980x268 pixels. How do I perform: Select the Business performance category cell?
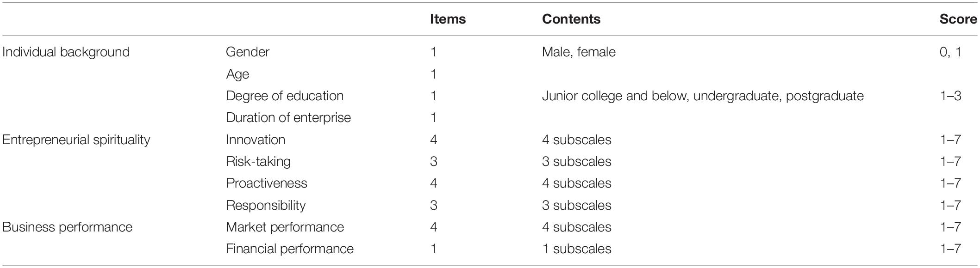coord(68,227)
